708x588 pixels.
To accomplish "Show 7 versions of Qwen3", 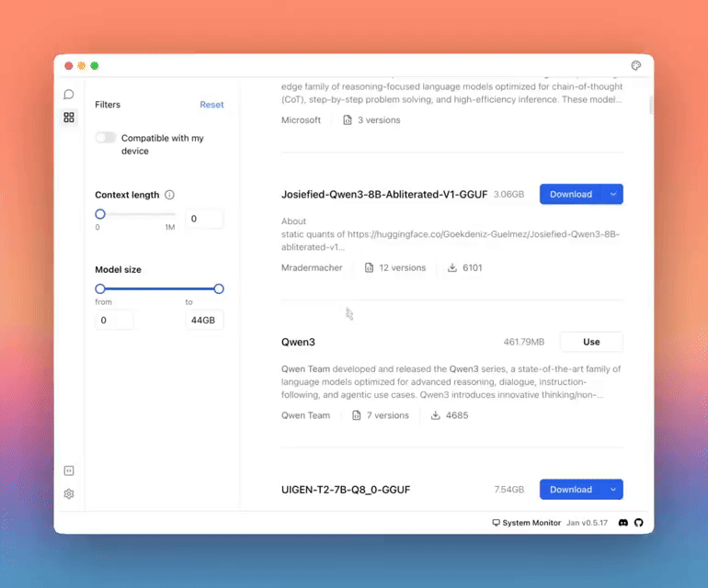I will coord(381,415).
